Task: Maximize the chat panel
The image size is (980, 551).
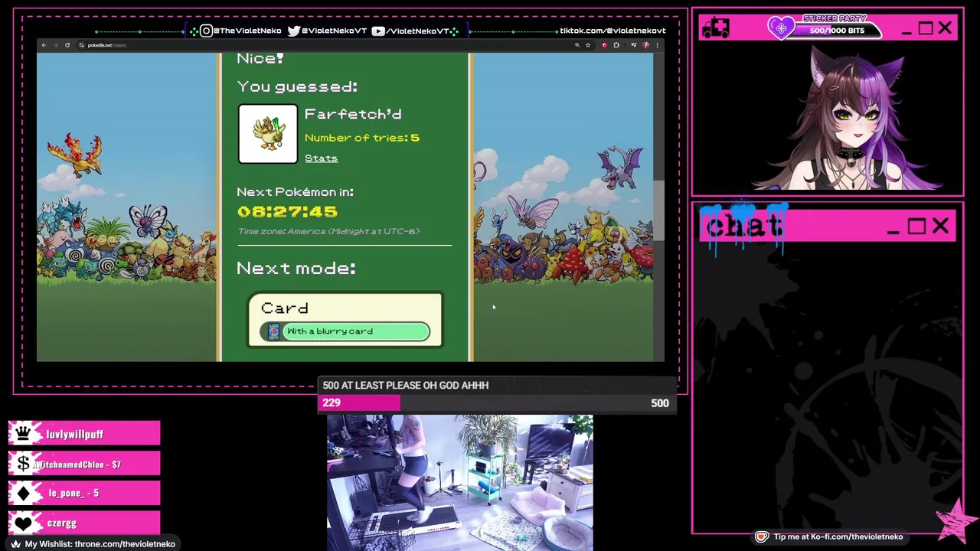Action: pyautogui.click(x=916, y=227)
